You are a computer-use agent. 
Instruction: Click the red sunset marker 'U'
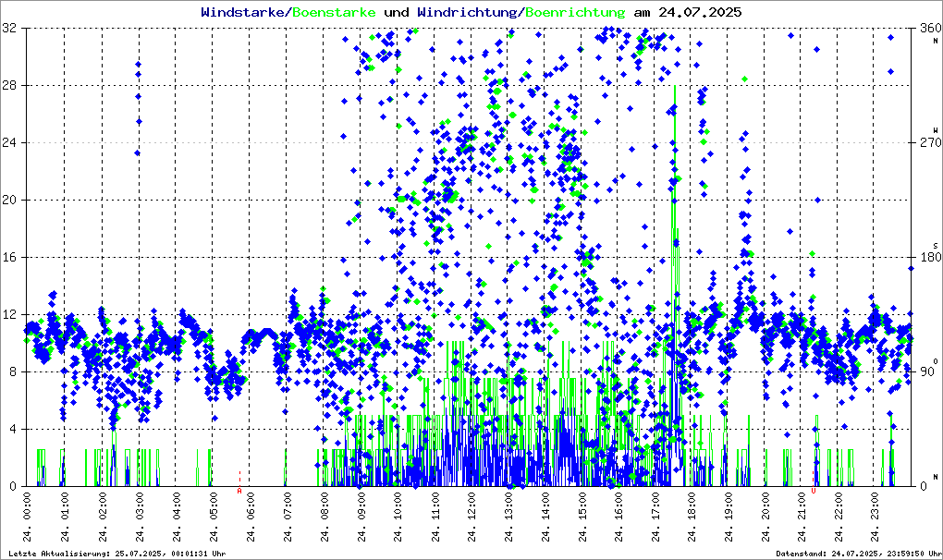point(814,492)
